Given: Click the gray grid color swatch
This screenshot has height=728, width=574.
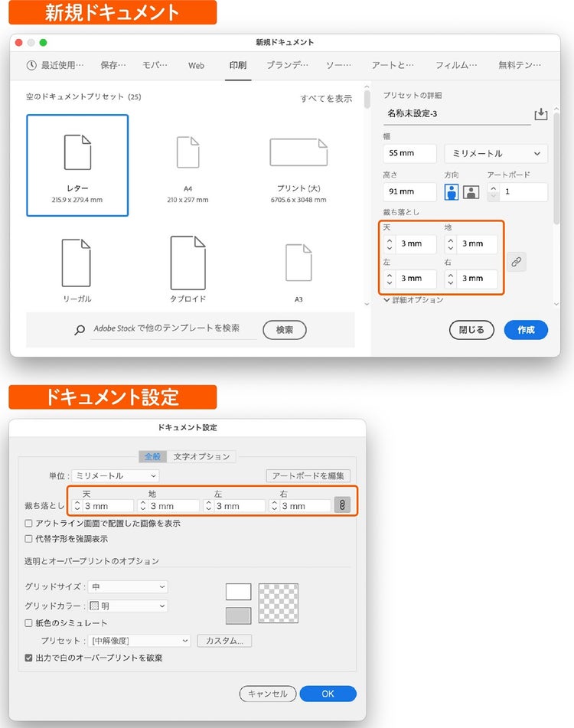Looking at the screenshot, I should click(x=239, y=615).
